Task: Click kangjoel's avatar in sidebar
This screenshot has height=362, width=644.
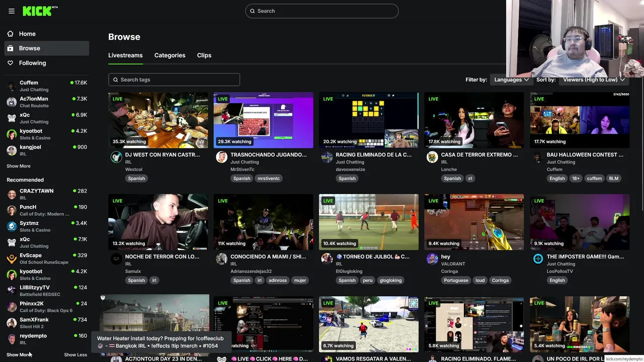Action: 12,150
